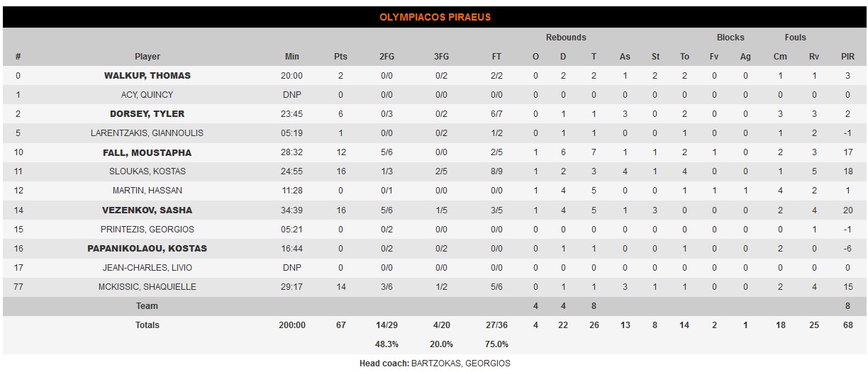Viewport: 868px width, 372px height.
Task: Open Livio Jean-Charles's player page
Action: pos(148,267)
